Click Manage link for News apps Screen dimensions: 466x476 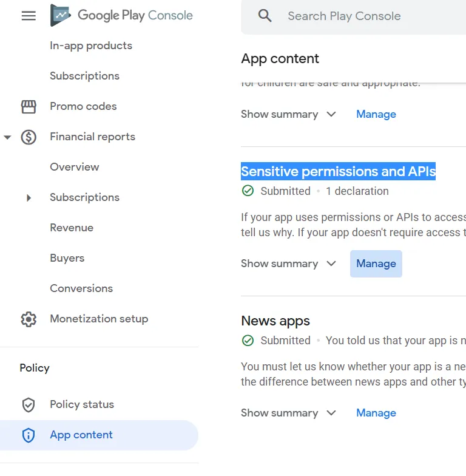(376, 413)
